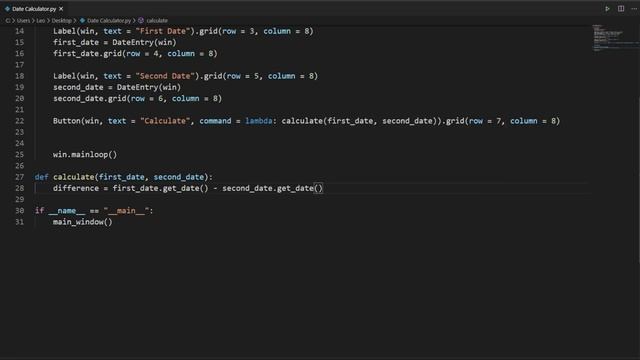Open the calculate symbol breadcrumb
Screen dimensions: 640x360
(157, 20)
